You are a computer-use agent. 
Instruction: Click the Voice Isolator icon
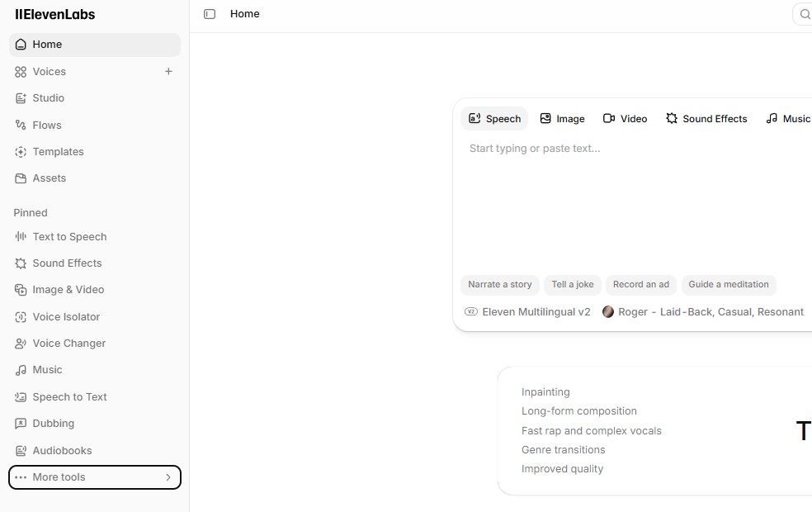coord(21,317)
